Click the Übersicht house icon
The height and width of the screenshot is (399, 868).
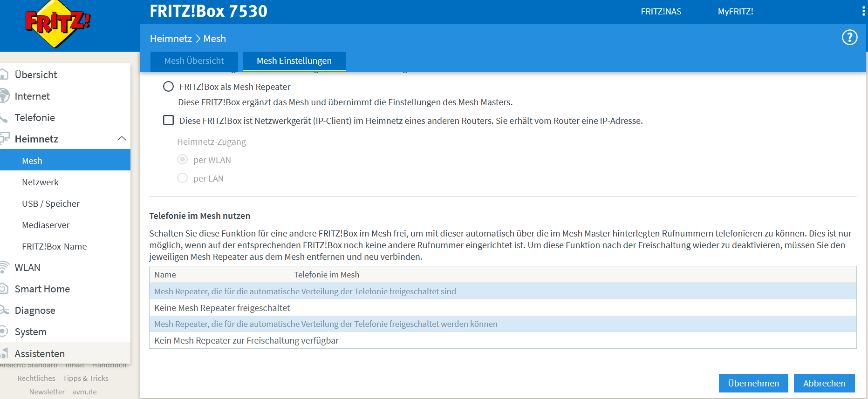[4, 74]
